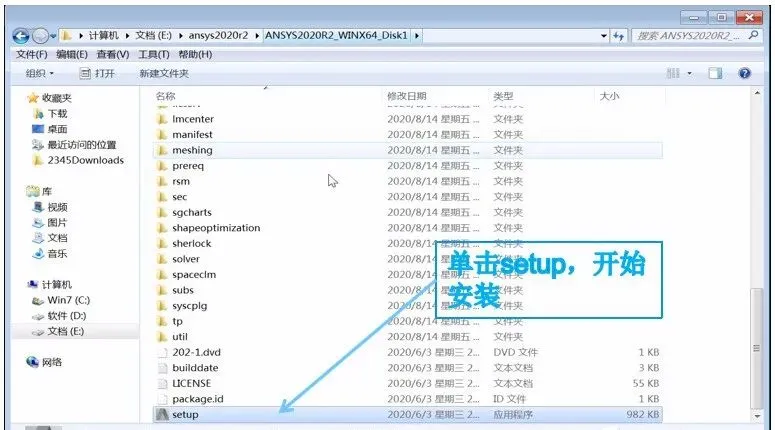Viewport: 775px width, 430px height.
Task: Toggle the preview pane icon
Action: 715,74
